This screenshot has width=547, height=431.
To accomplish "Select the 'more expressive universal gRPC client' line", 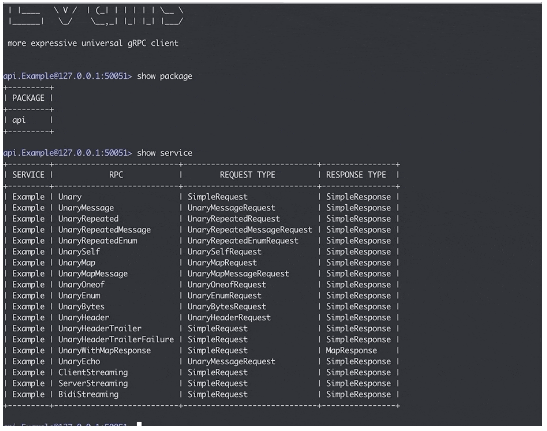I will pos(93,43).
